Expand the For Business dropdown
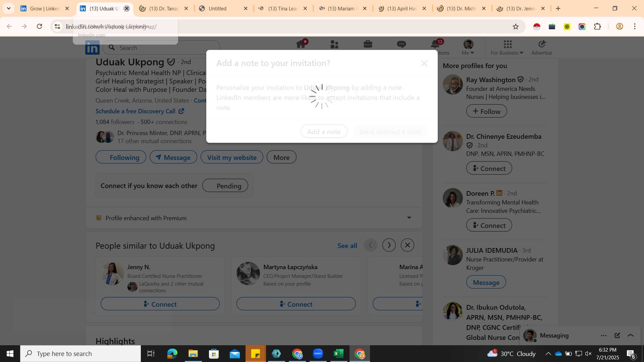This screenshot has height=362, width=644. coord(507,47)
